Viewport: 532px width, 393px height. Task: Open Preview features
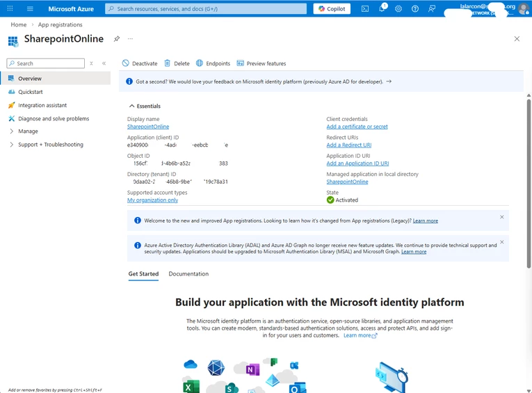click(x=261, y=63)
